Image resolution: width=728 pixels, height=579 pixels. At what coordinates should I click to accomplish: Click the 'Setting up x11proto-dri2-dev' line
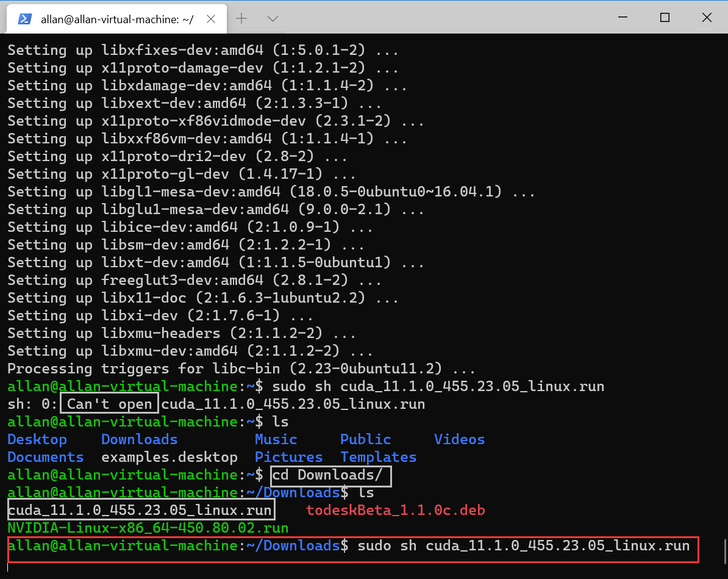point(177,157)
